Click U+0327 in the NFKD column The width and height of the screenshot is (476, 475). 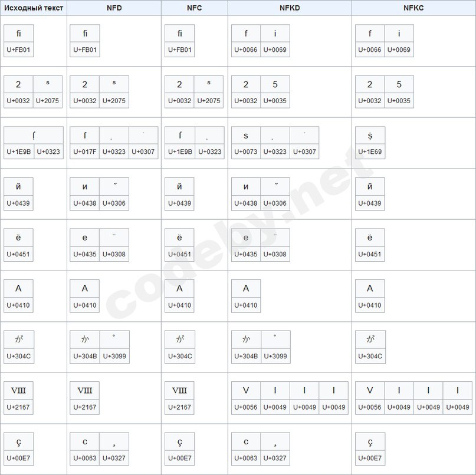coord(275,458)
